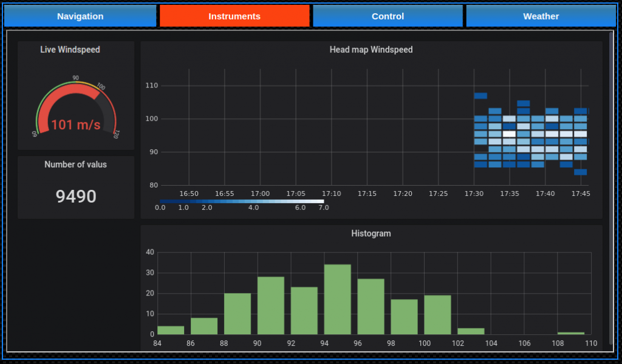Click the heatmap color scale legend bar
Image resolution: width=622 pixels, height=364 pixels.
[x=242, y=201]
